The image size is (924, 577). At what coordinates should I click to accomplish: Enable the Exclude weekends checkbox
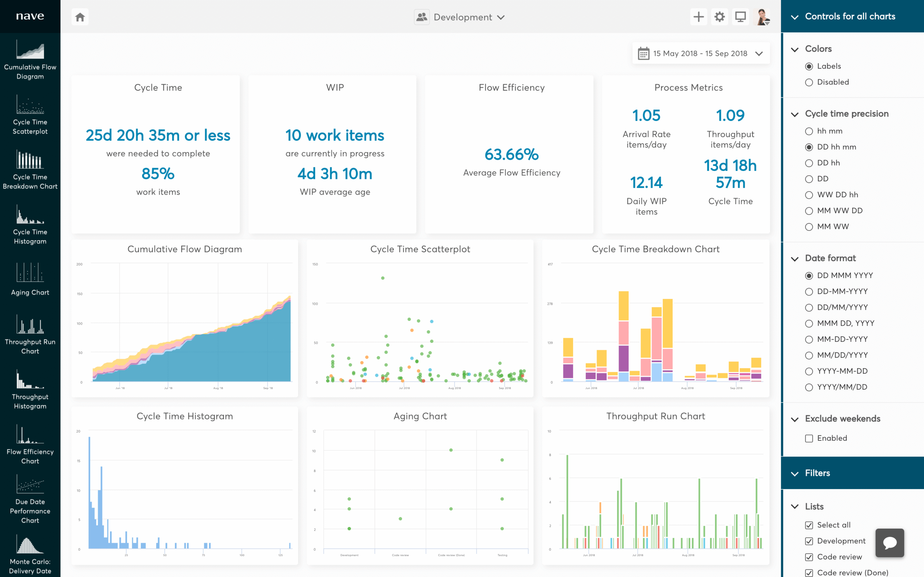809,439
